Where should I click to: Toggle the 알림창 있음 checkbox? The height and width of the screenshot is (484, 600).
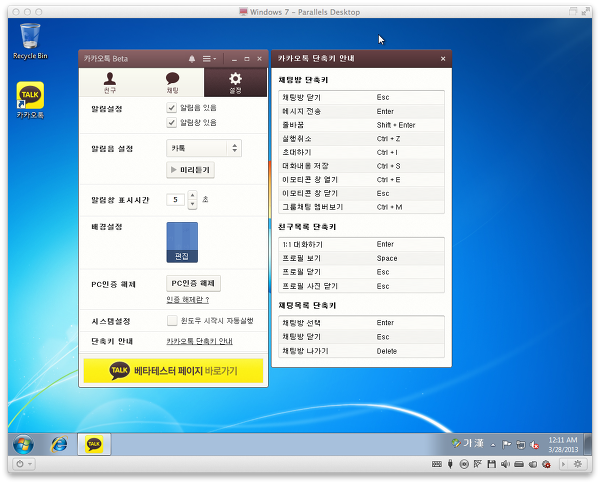coord(171,122)
